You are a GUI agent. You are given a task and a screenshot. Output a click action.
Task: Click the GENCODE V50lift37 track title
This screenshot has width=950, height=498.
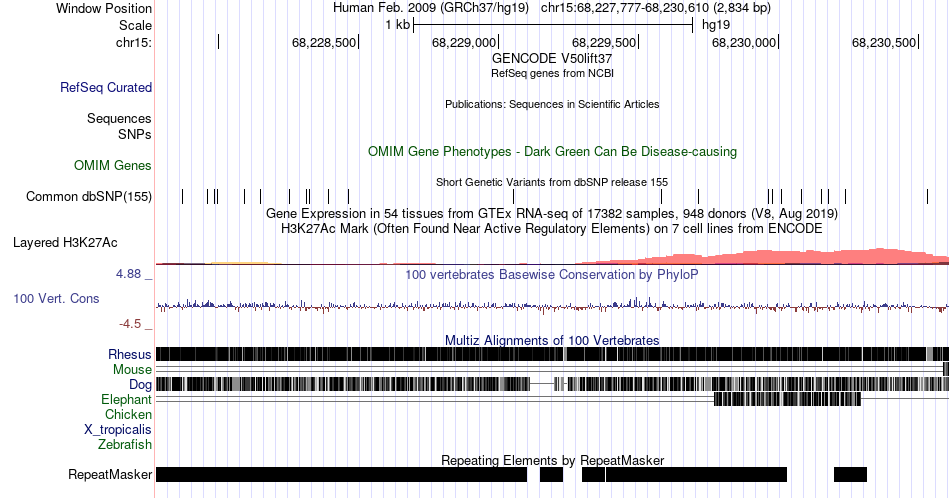tap(552, 59)
